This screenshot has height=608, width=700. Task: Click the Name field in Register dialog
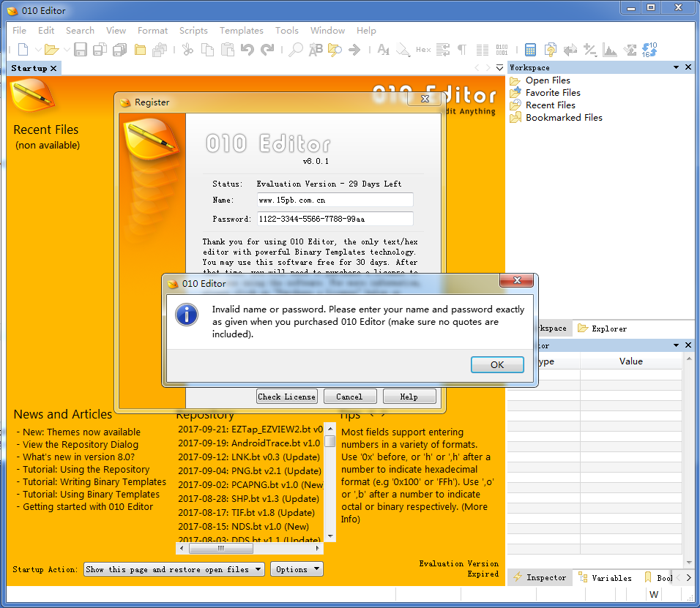tap(335, 200)
